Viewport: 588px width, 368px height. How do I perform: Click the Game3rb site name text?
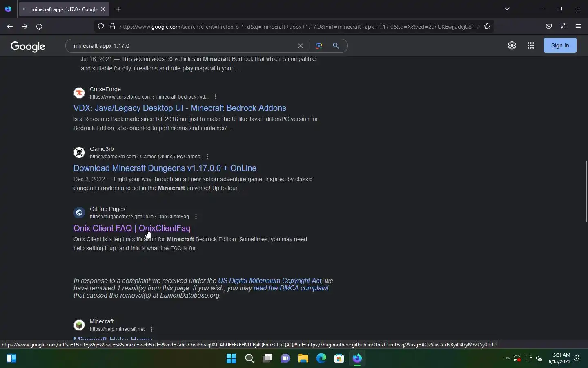point(102,149)
